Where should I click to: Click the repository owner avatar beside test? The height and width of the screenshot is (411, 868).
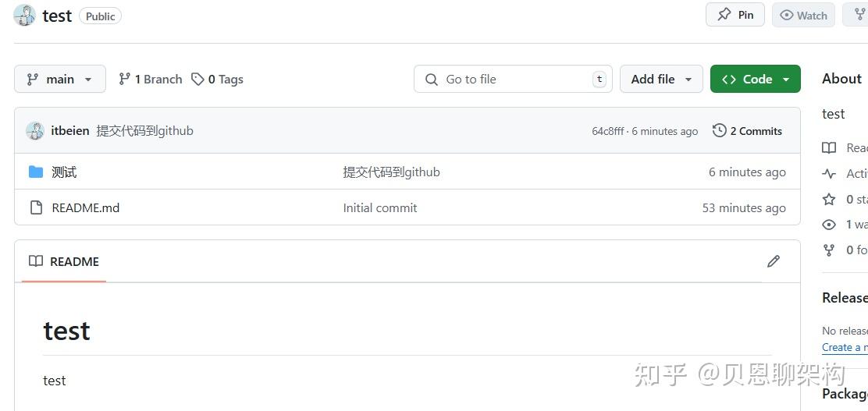point(25,16)
